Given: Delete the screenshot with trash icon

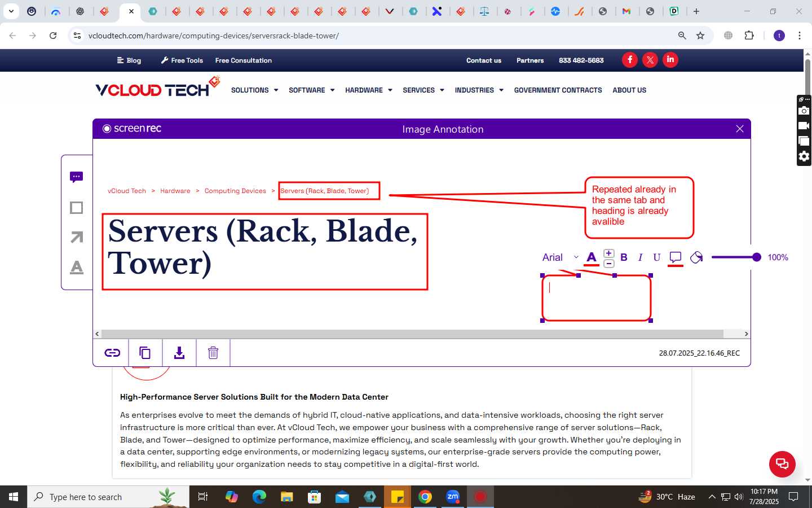Looking at the screenshot, I should pyautogui.click(x=213, y=353).
